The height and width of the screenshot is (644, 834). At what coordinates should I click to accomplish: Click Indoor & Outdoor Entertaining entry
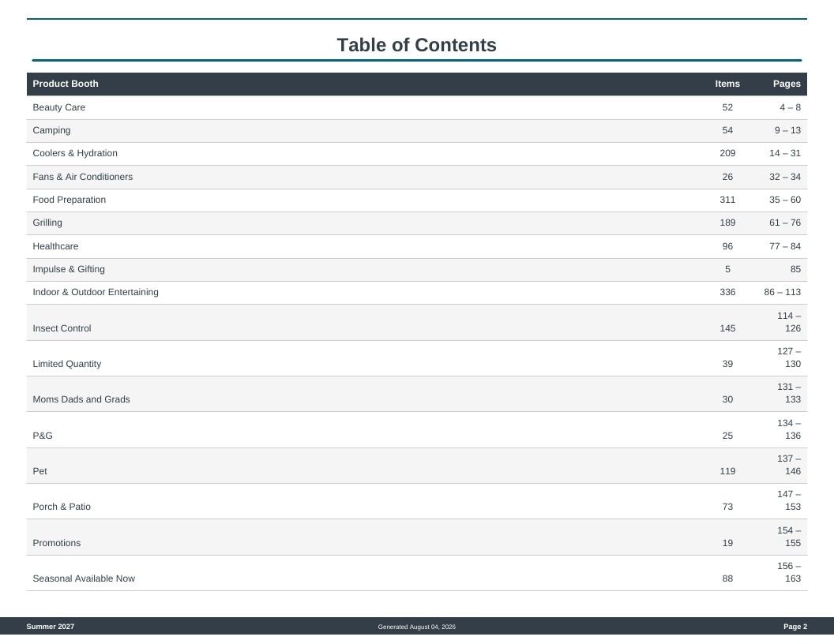(x=96, y=292)
